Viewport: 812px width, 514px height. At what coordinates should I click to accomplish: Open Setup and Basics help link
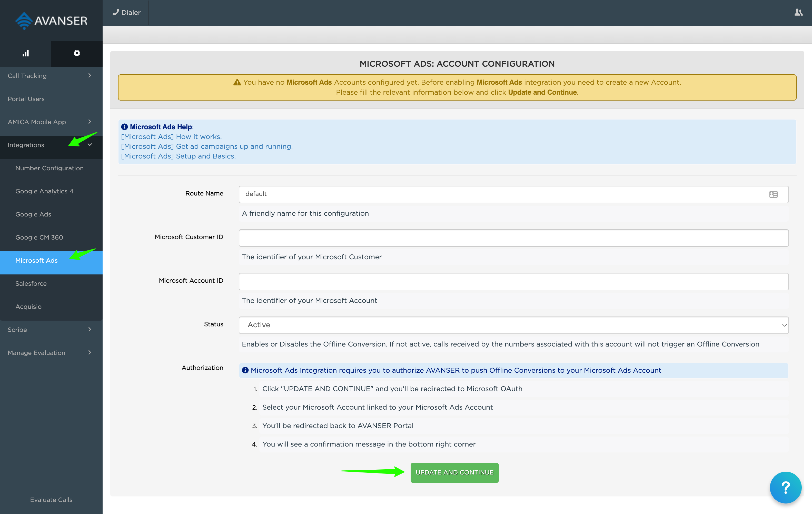[178, 156]
